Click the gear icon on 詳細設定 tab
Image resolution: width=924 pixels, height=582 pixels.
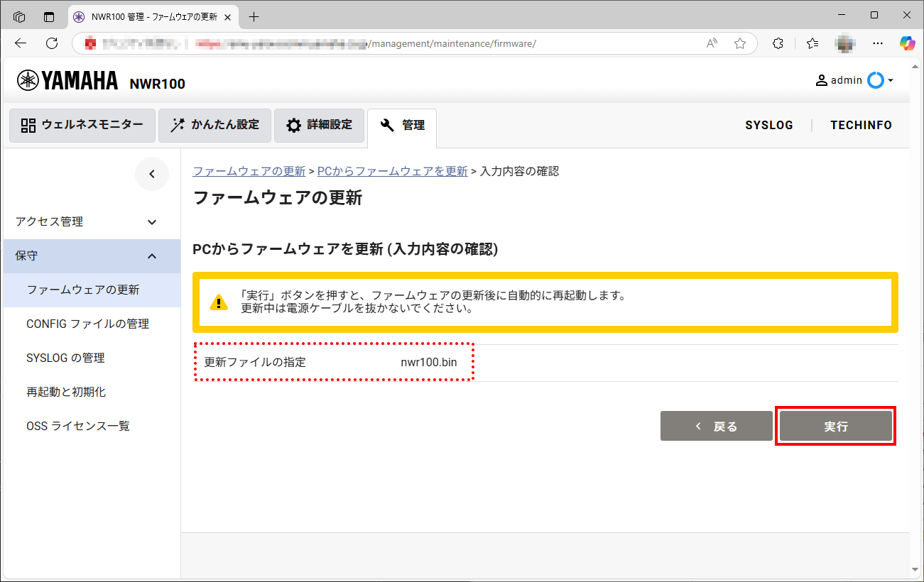click(x=293, y=125)
